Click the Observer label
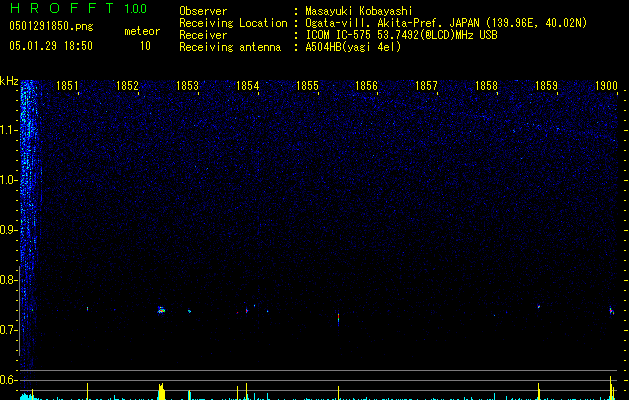Image resolution: width=629 pixels, height=400 pixels. point(203,11)
